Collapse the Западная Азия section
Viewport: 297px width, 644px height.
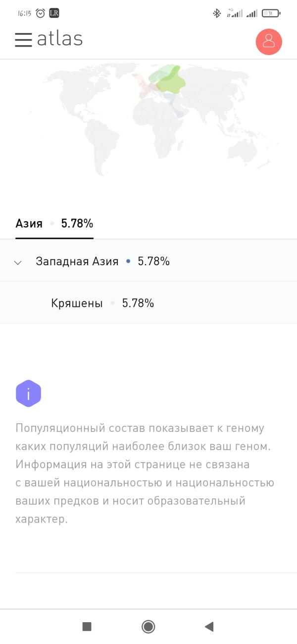(x=18, y=262)
